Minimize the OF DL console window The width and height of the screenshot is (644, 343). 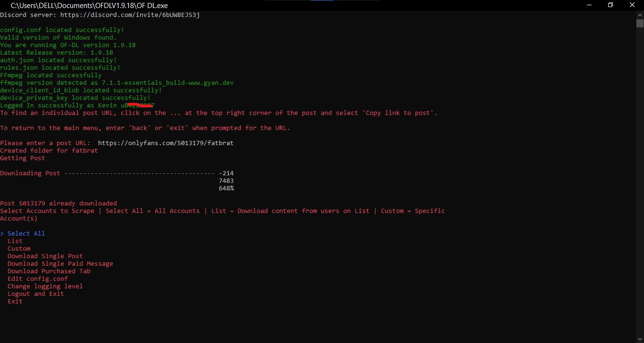coord(589,5)
